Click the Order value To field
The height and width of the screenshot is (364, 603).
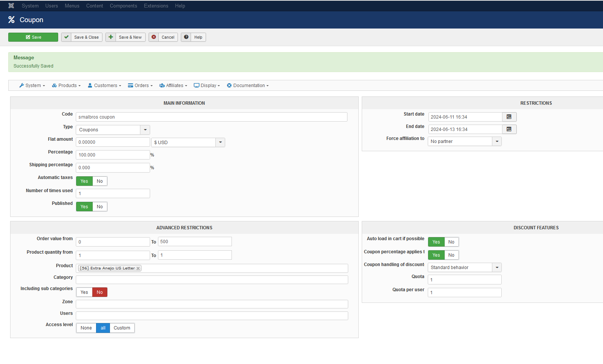pos(195,242)
